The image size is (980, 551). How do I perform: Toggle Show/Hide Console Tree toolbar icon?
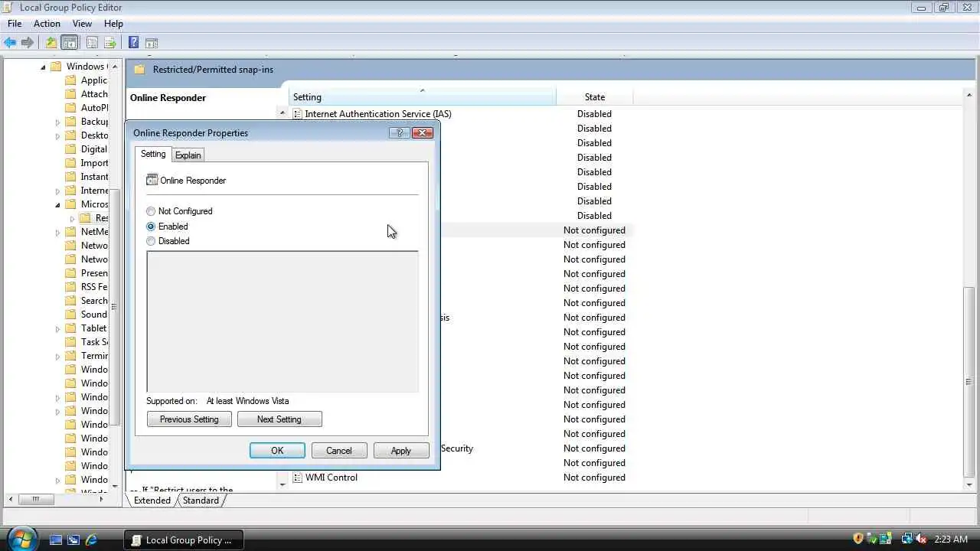[x=70, y=43]
